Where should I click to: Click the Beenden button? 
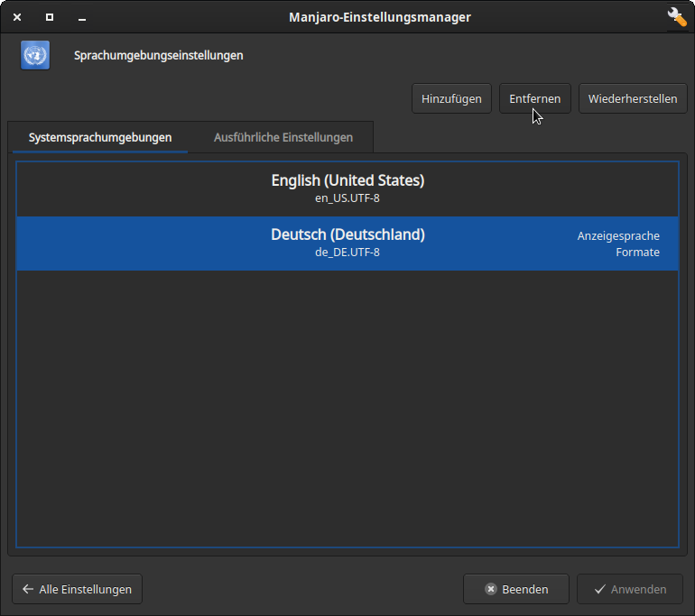tap(516, 590)
